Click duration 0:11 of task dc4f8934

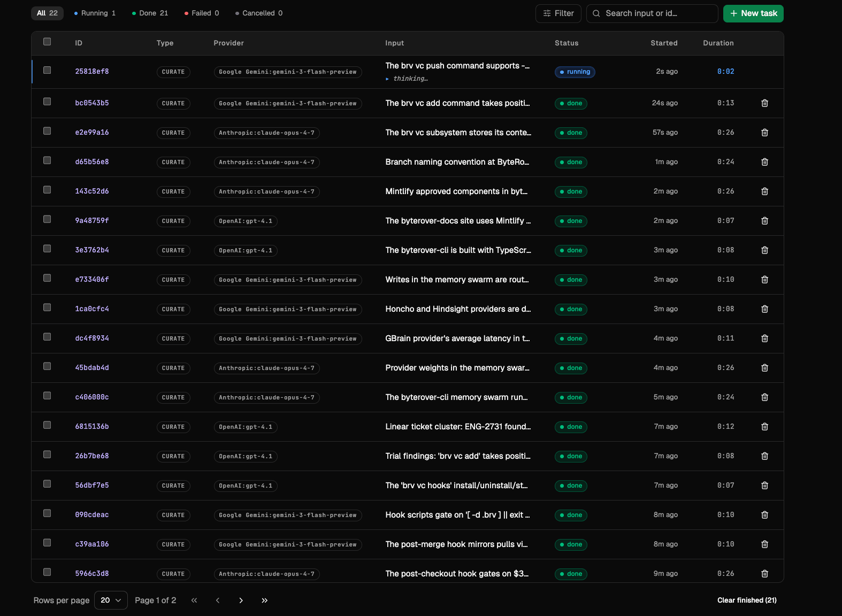725,338
